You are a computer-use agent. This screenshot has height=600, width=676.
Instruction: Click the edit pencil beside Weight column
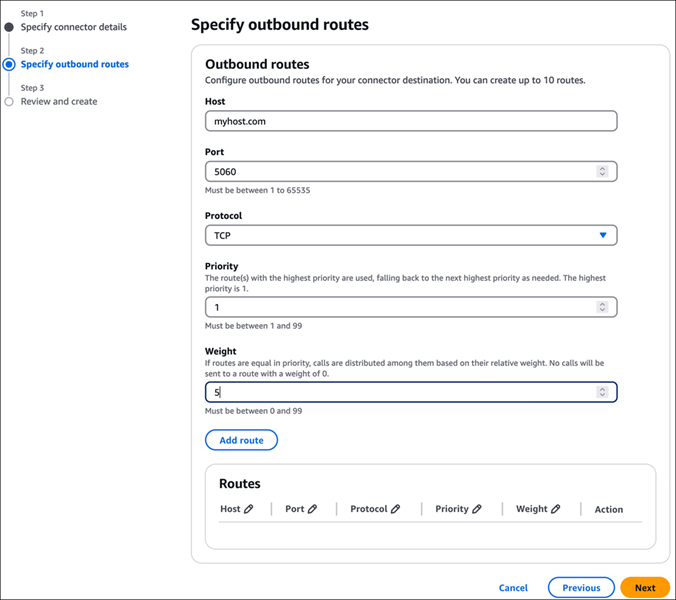[x=556, y=509]
